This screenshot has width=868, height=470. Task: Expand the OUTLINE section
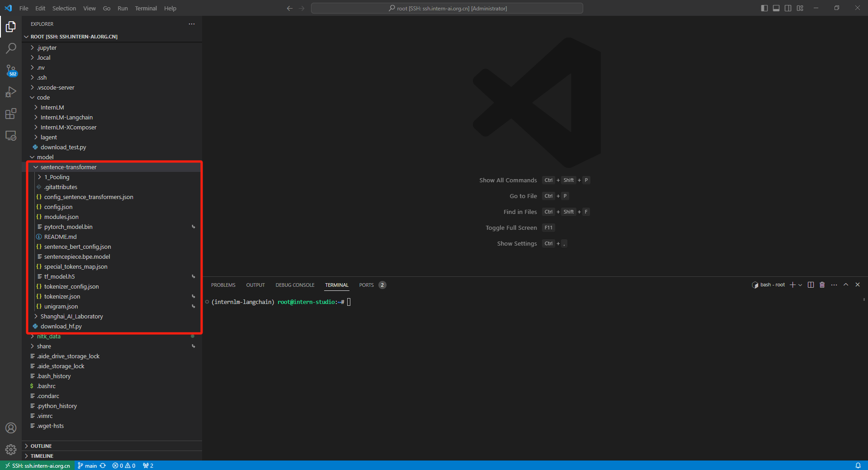point(112,446)
